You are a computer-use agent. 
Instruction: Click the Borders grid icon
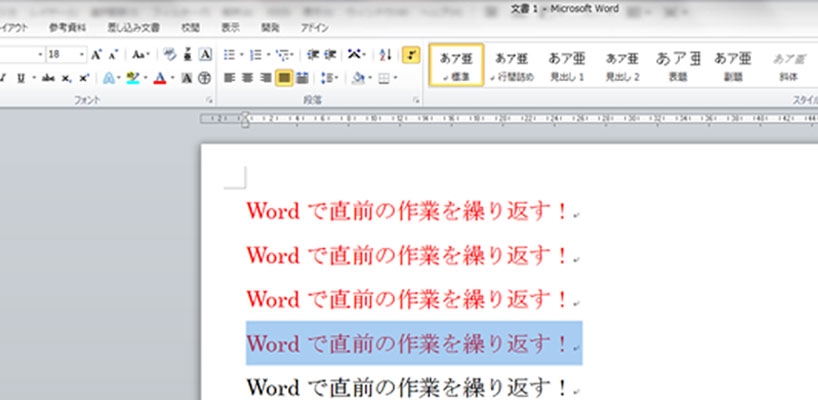[384, 78]
